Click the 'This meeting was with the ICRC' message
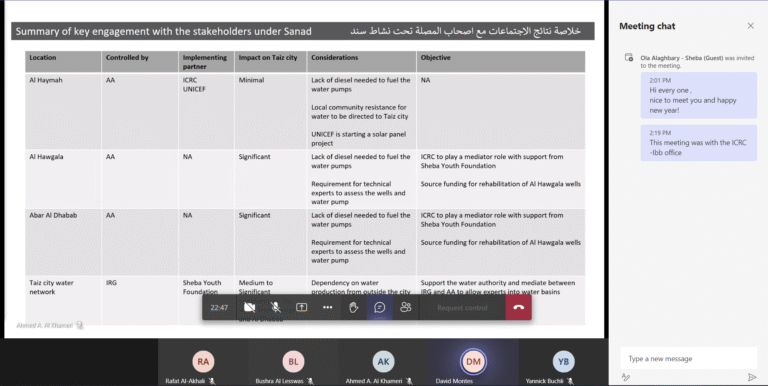The width and height of the screenshot is (768, 386). tap(698, 143)
